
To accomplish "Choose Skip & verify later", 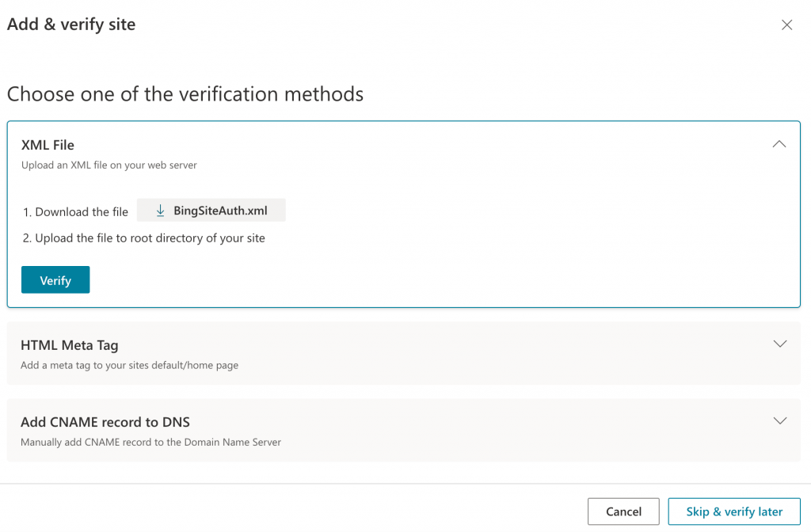I will 734,511.
